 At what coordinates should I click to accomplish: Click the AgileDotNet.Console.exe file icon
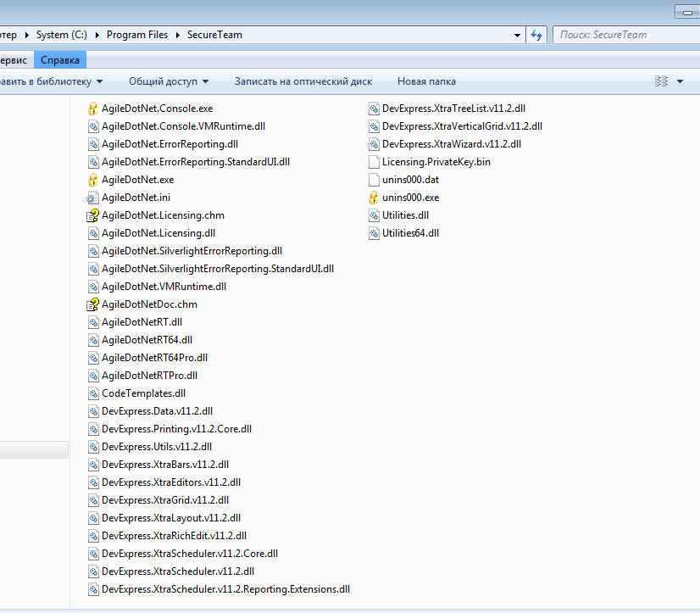pyautogui.click(x=93, y=109)
